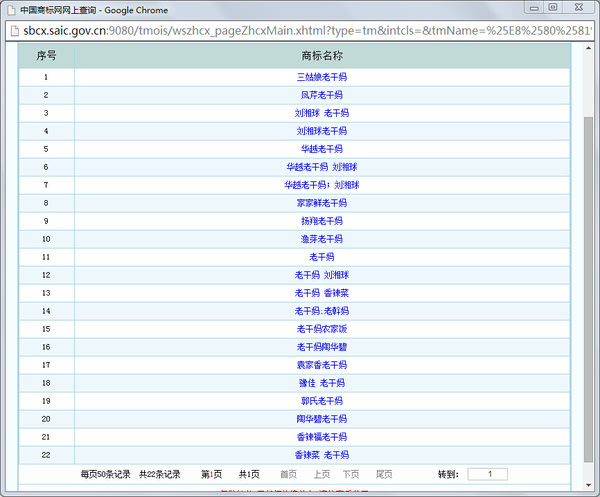Screen dimensions: 600x497
Task: Close the Chrome window
Action: point(579,7)
